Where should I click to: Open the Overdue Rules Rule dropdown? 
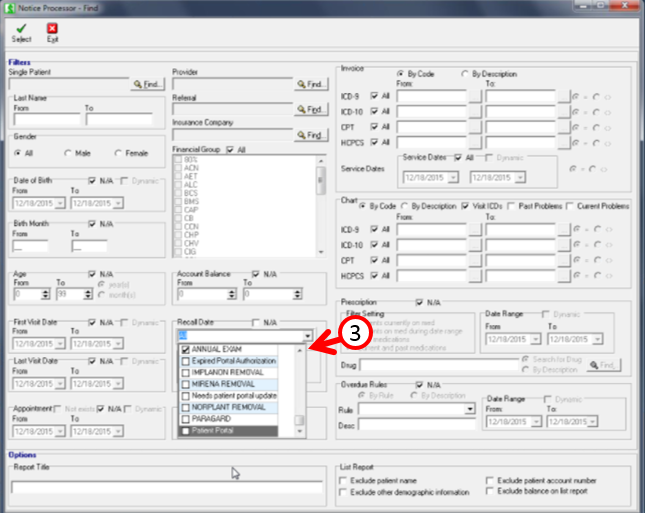tap(469, 409)
